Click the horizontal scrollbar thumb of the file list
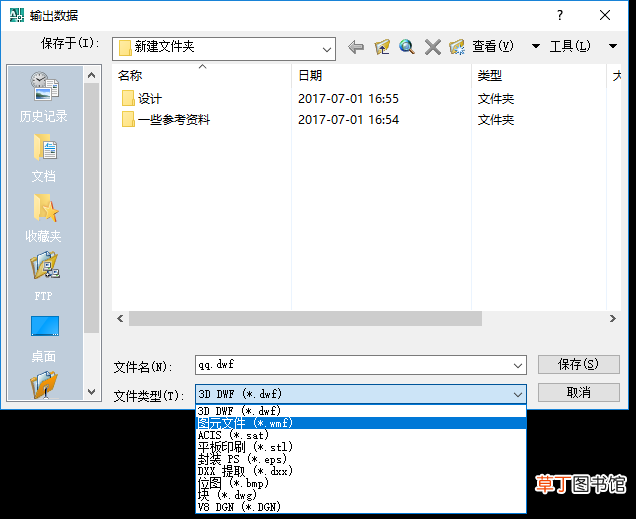Image resolution: width=636 pixels, height=519 pixels. point(305,319)
